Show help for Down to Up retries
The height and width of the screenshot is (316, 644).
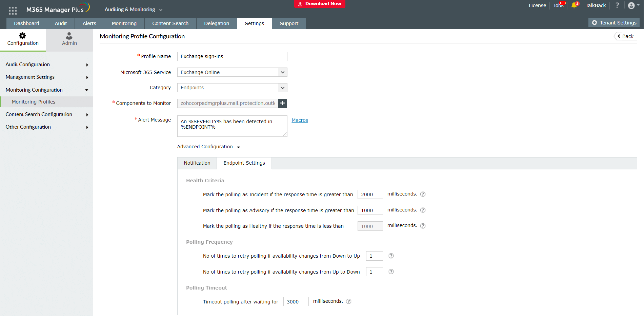(x=391, y=256)
